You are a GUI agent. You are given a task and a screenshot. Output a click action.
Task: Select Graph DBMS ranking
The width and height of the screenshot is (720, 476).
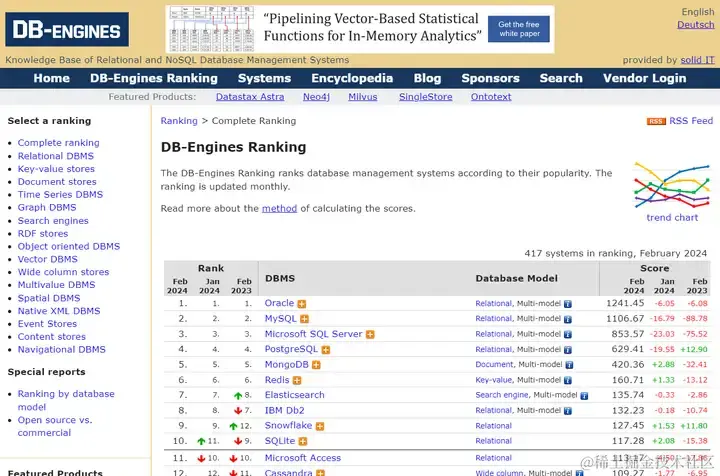[x=47, y=207]
